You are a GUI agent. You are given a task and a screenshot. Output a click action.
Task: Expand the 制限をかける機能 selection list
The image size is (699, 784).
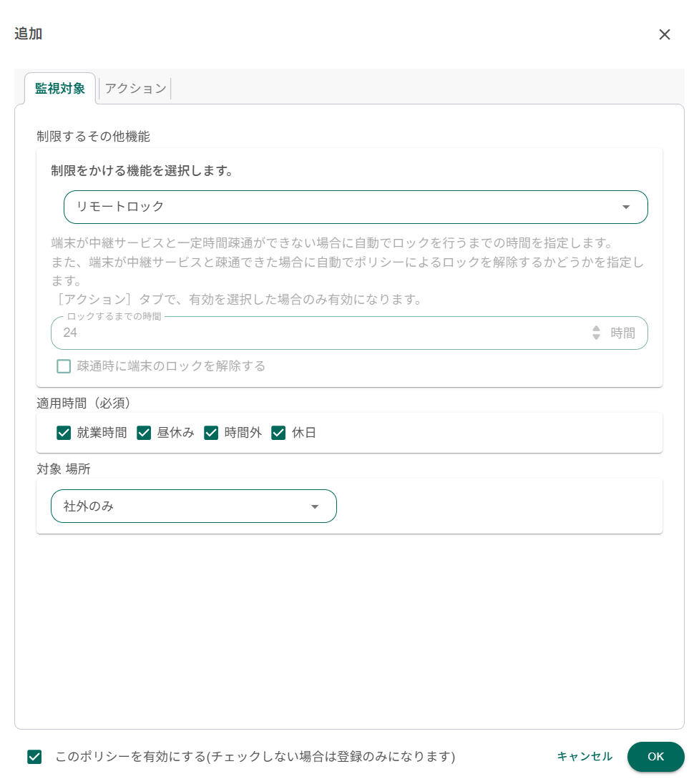pyautogui.click(x=356, y=207)
